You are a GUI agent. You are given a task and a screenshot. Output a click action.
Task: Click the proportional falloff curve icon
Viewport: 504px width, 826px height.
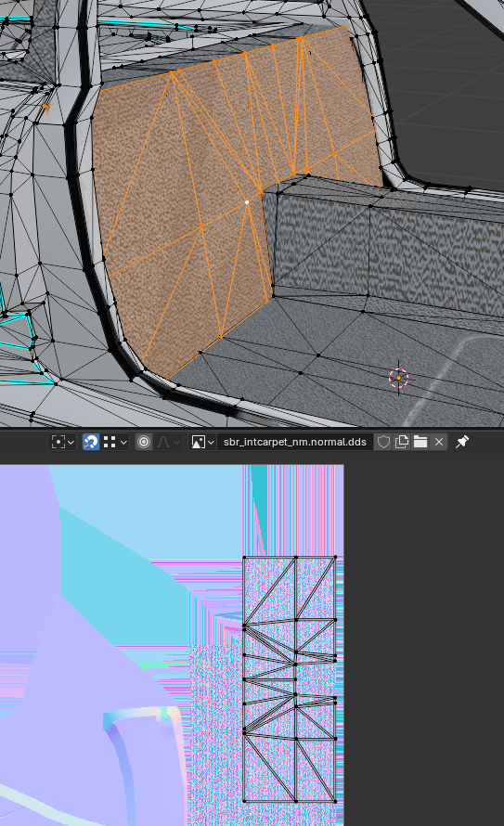(x=162, y=442)
